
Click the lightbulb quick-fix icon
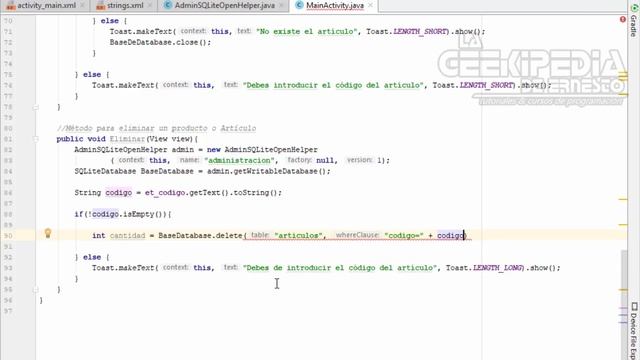click(48, 233)
